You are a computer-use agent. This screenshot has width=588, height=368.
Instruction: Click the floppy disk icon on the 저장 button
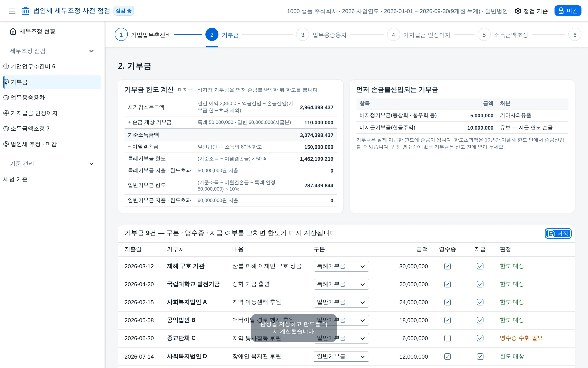[x=551, y=234]
